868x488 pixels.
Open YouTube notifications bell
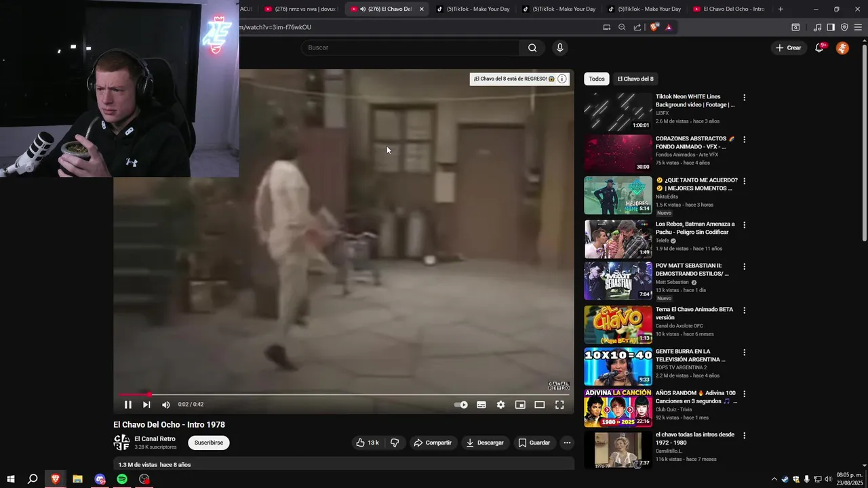pos(819,47)
